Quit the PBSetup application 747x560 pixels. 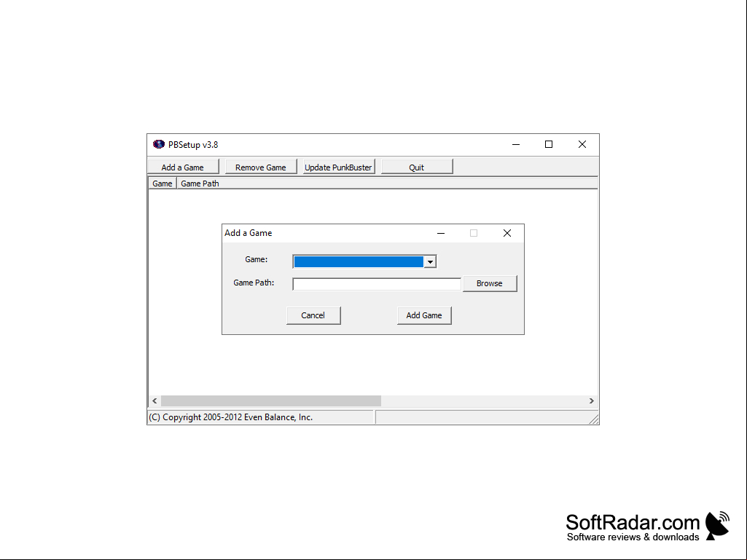click(x=416, y=167)
